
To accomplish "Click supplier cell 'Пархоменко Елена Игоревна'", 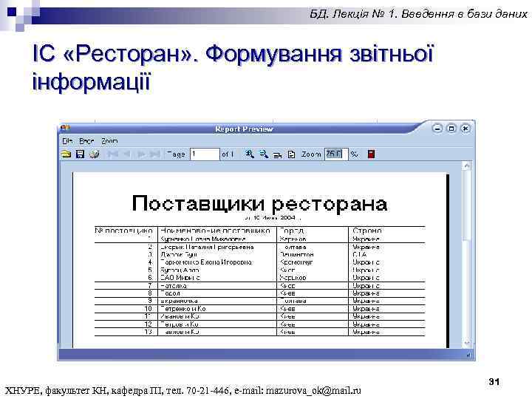I will (x=206, y=262).
